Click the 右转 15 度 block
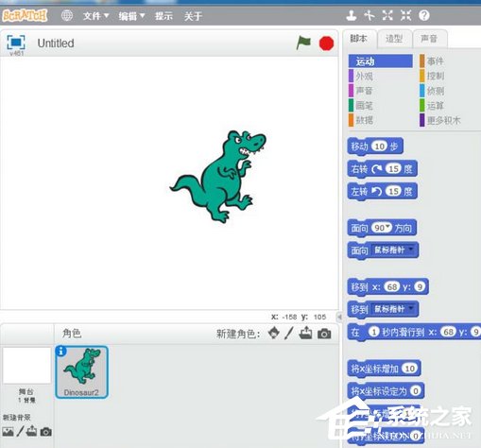The image size is (481, 448). pyautogui.click(x=382, y=169)
